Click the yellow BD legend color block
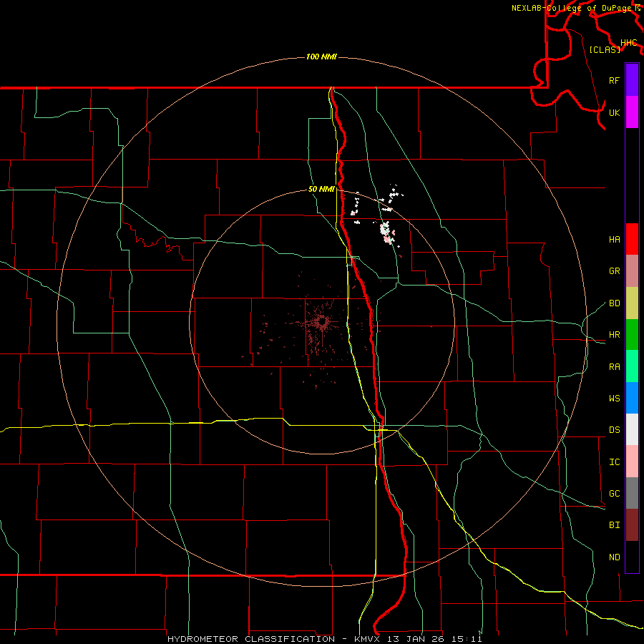Screen dimensions: 644x644 tap(632, 303)
